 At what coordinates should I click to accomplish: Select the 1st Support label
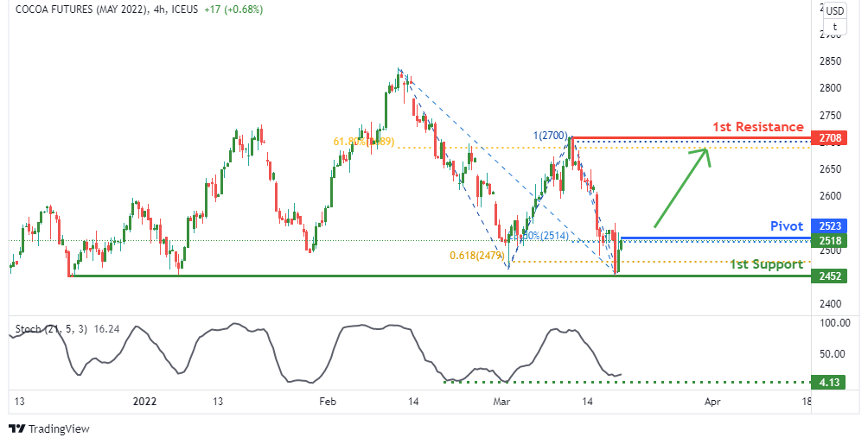pos(766,264)
